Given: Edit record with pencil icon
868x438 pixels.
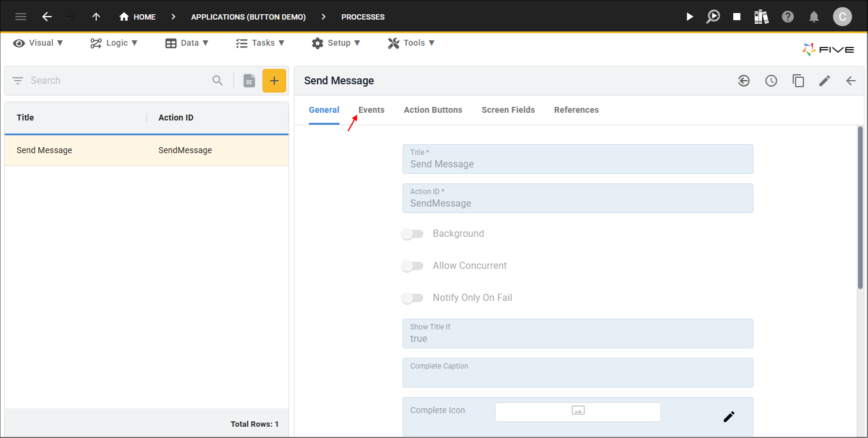Looking at the screenshot, I should [825, 81].
